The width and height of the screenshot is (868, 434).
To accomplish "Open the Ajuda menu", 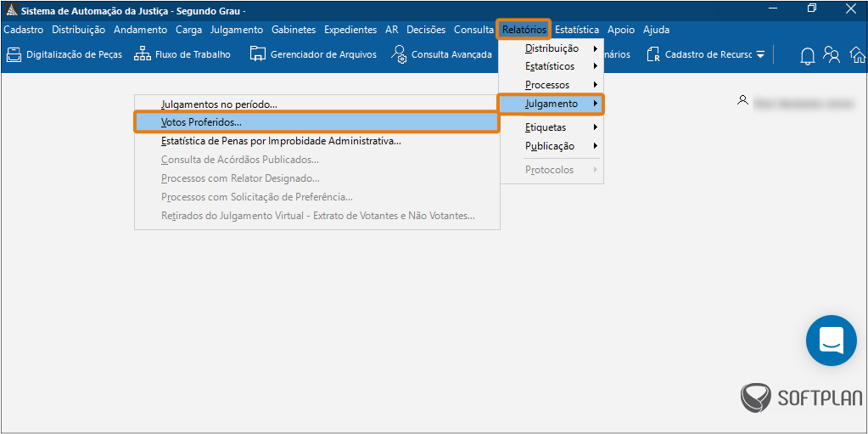I will [x=656, y=30].
